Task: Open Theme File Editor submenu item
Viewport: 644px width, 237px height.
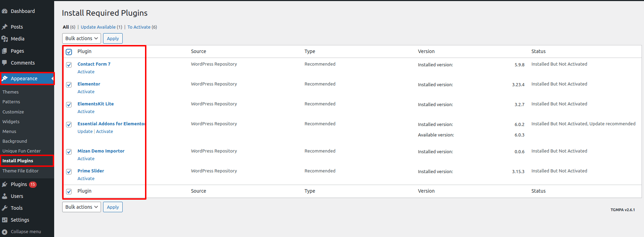Action: pos(21,171)
